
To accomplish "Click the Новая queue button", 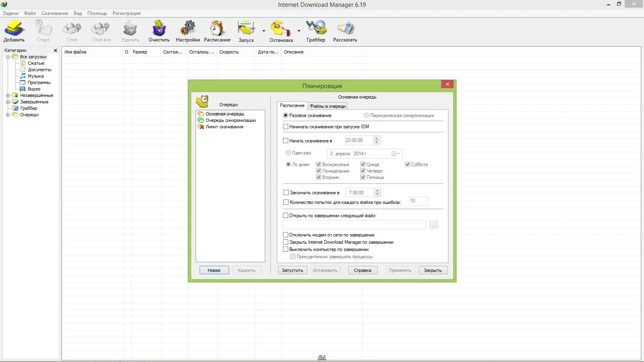I will coord(214,270).
